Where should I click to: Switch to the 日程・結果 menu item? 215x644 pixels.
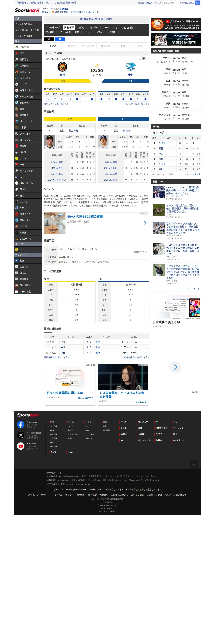[69, 27]
